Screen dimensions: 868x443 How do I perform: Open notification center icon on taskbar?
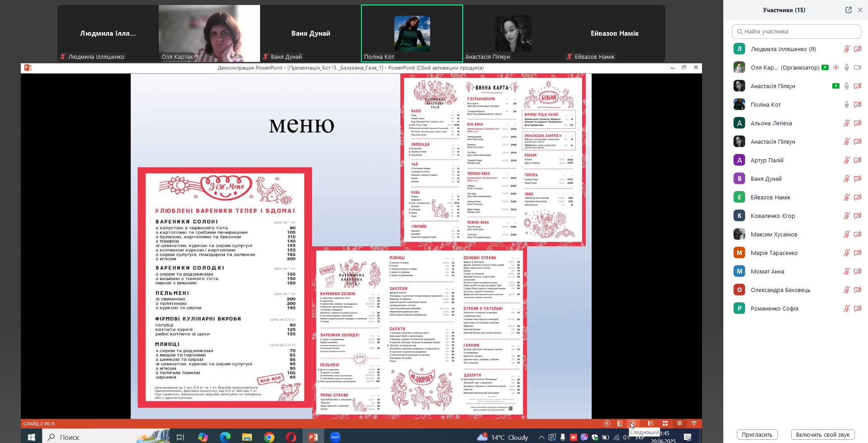tap(688, 437)
